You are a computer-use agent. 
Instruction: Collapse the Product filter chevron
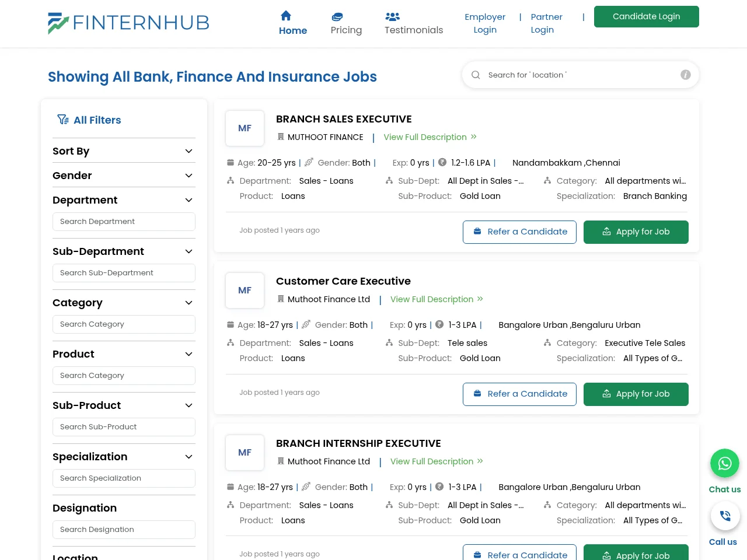pyautogui.click(x=189, y=354)
